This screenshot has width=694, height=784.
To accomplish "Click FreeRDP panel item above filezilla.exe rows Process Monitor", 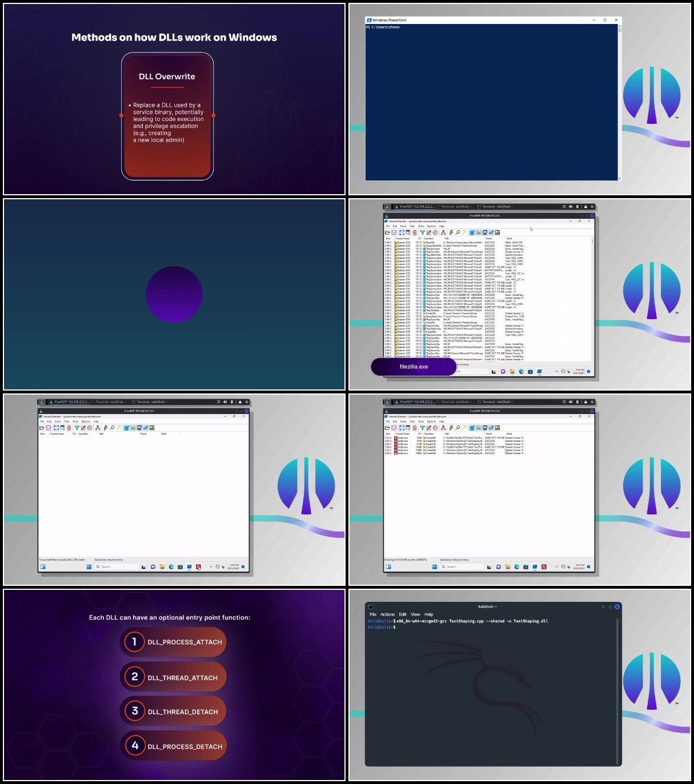I will (415, 402).
